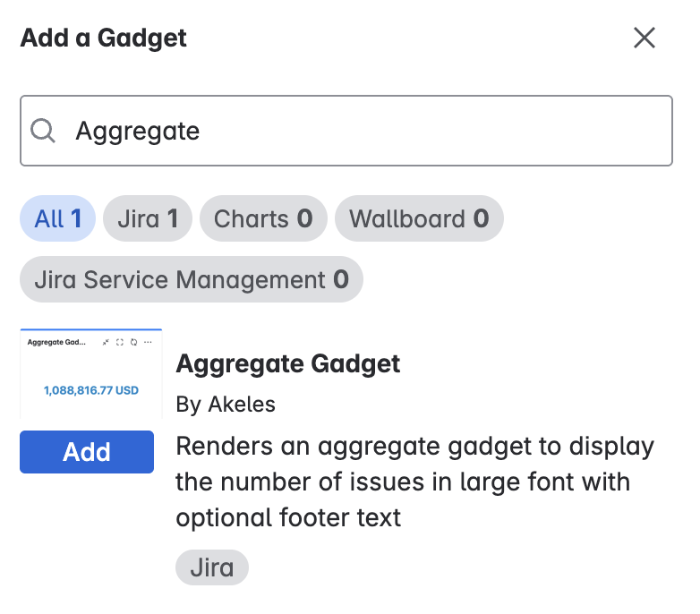Viewport: 700px width, 614px height.
Task: Click the truncated title inside the preview thumbnail
Action: pyautogui.click(x=55, y=343)
